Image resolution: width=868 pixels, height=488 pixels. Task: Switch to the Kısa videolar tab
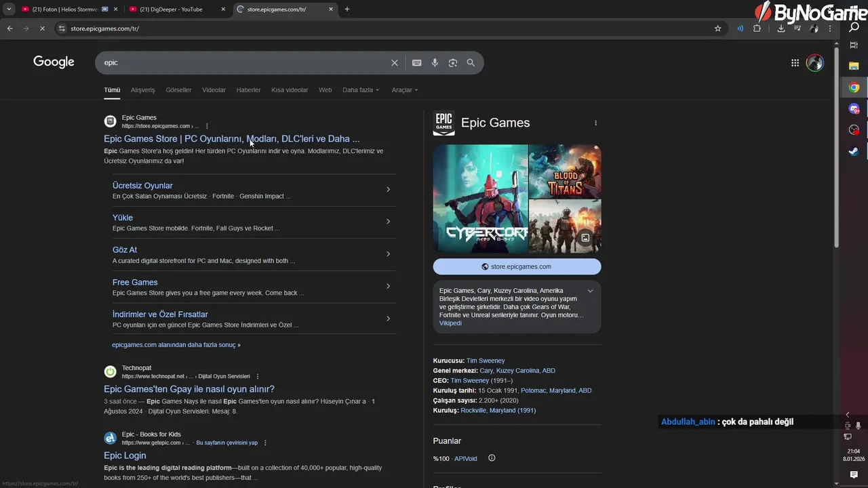[x=290, y=90]
